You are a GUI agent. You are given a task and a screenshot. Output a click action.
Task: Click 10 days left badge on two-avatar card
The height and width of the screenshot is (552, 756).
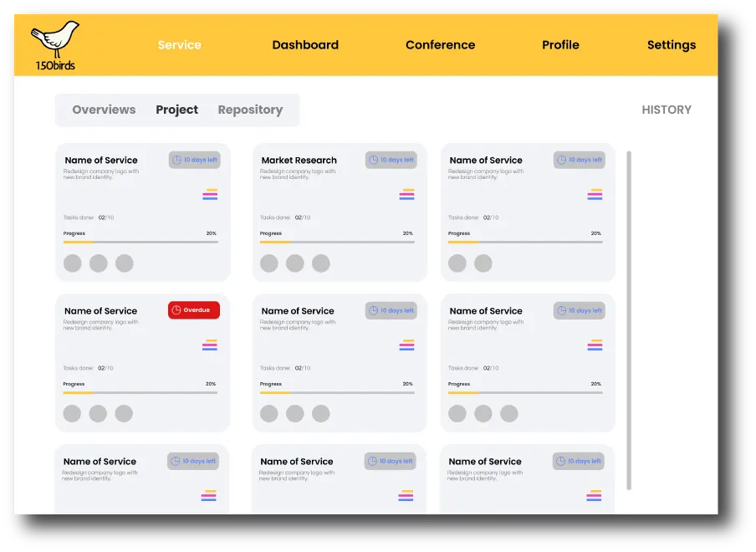point(579,160)
